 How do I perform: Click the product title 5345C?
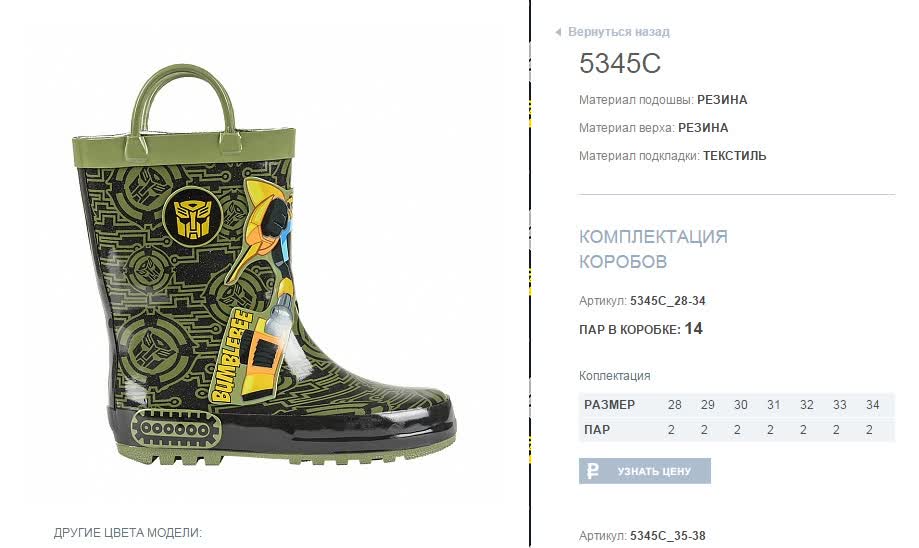click(620, 63)
